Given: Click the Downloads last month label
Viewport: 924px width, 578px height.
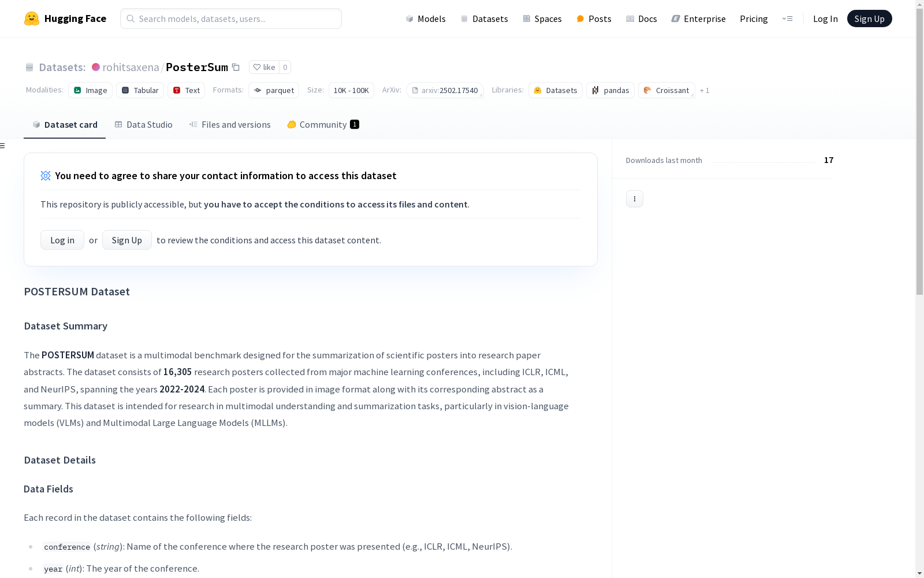Looking at the screenshot, I should (664, 160).
